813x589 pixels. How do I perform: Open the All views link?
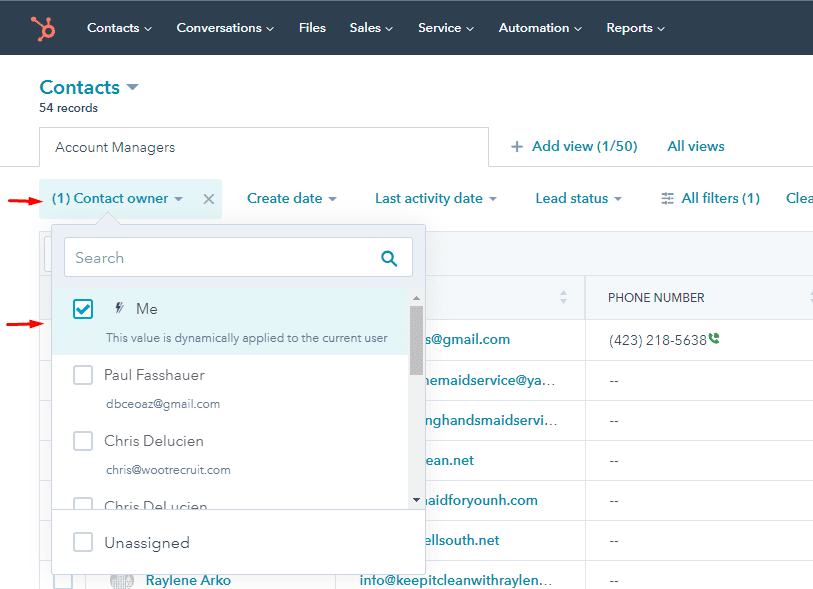695,147
